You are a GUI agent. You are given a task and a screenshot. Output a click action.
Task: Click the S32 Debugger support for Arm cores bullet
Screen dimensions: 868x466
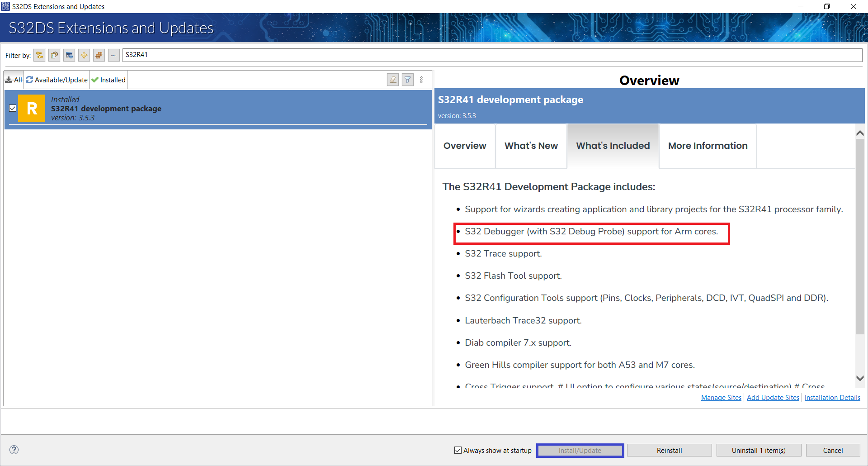tap(591, 232)
